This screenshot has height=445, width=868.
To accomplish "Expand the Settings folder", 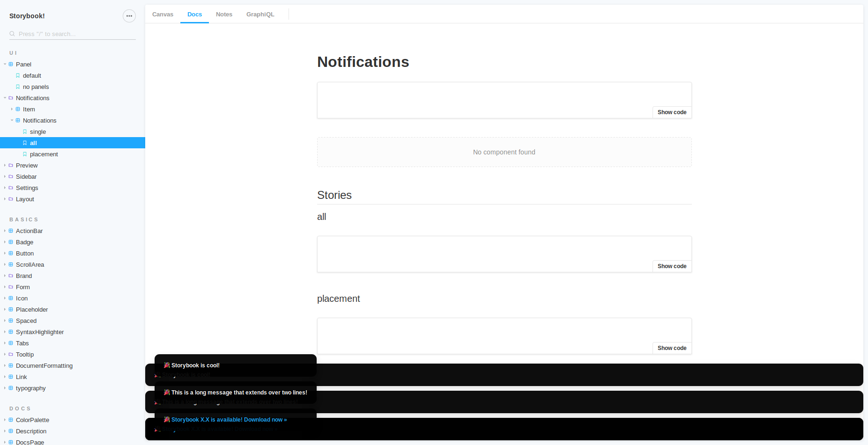I will (x=4, y=188).
